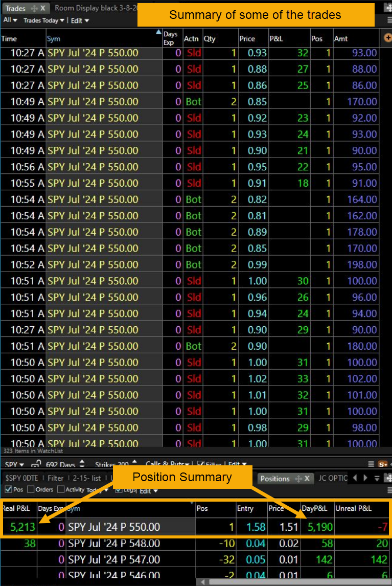Switch to the 2-15- list tab

point(87,478)
